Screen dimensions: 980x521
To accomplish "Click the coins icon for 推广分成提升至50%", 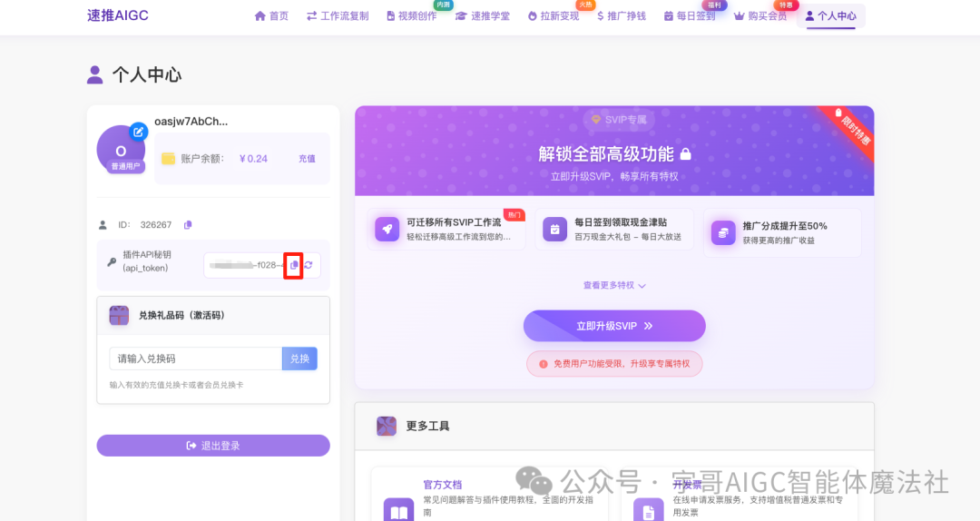I will click(723, 232).
